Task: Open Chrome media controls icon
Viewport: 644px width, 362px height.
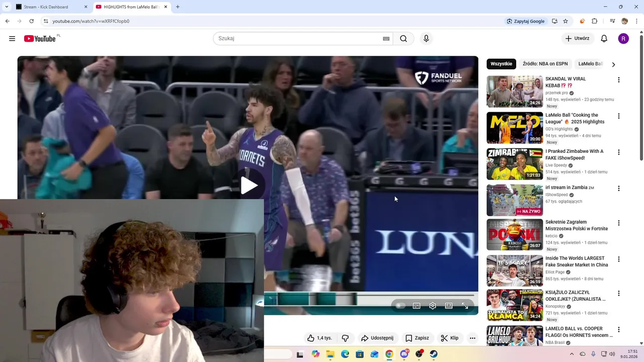Action: [612, 21]
